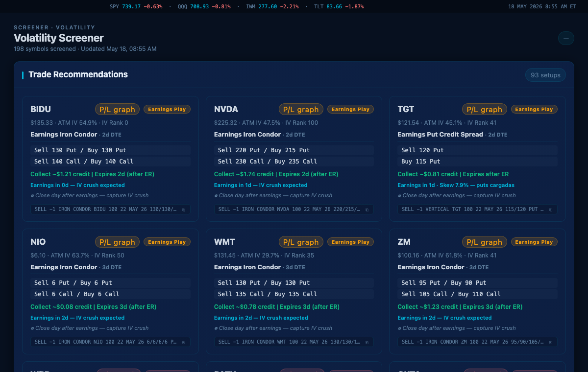Click 'Collect ~$1.23 credit' line on ZM

coord(460,307)
